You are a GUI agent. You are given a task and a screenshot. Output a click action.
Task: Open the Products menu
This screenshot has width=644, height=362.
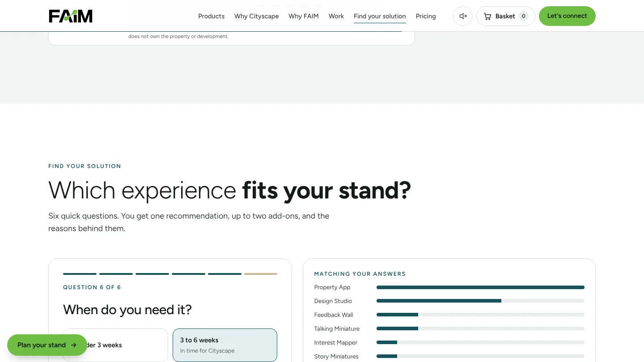[211, 16]
